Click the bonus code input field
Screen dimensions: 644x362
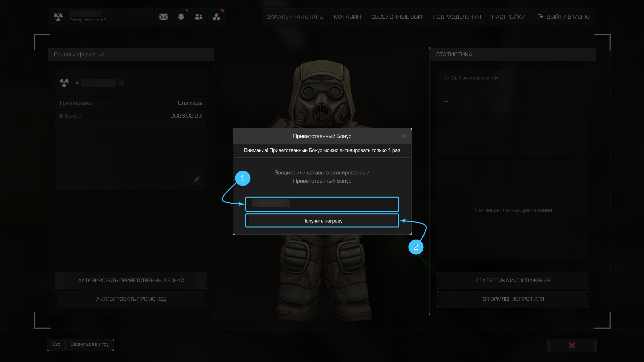[322, 204]
